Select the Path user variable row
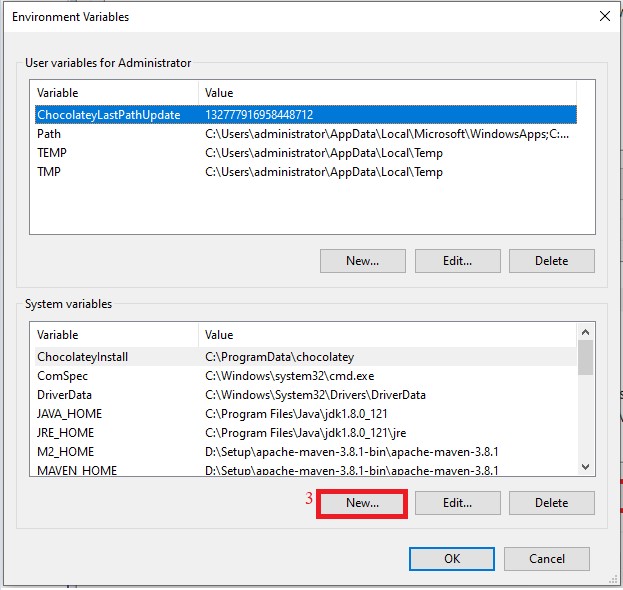The height and width of the screenshot is (590, 623). click(x=306, y=134)
